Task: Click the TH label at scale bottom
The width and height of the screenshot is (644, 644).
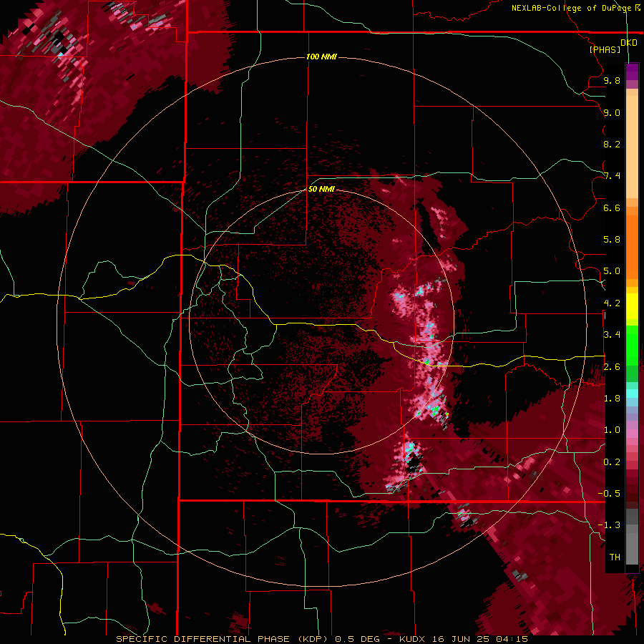Action: tap(615, 557)
